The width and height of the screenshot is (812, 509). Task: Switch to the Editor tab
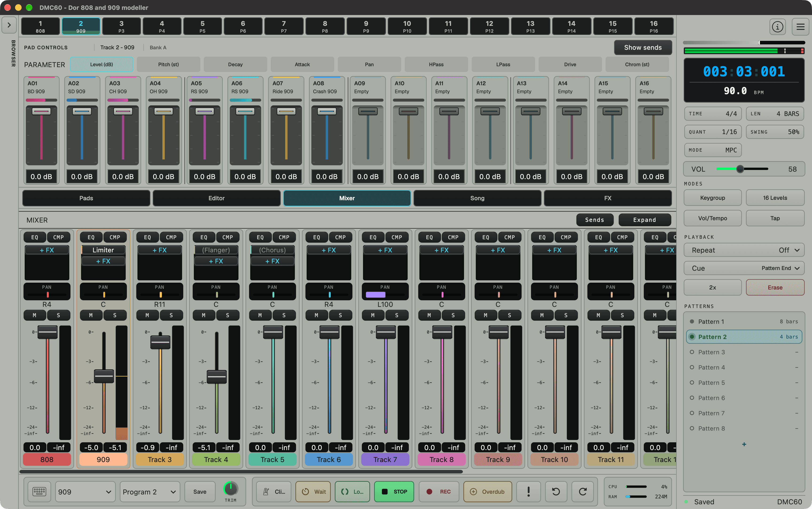click(x=217, y=198)
